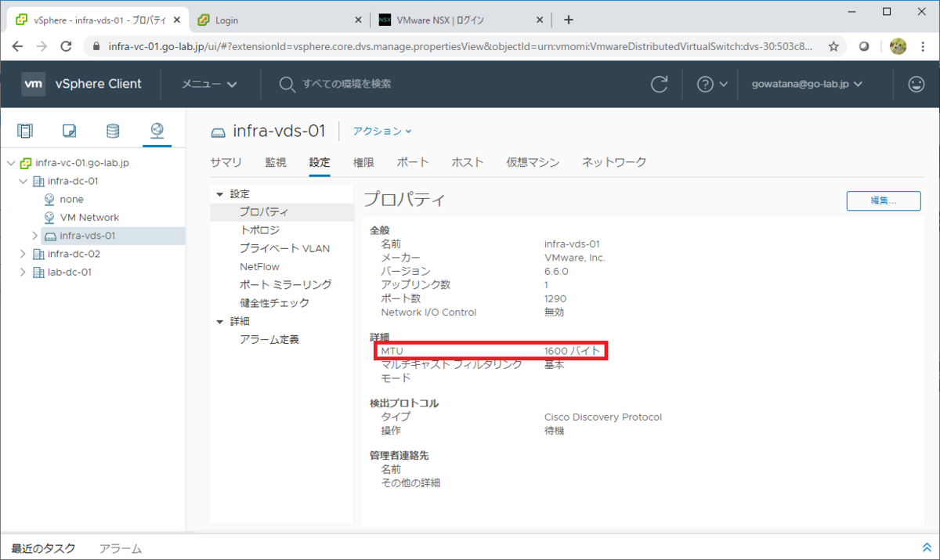Screen dimensions: 940x560
Task: Select the none network in tree
Action: (71, 199)
